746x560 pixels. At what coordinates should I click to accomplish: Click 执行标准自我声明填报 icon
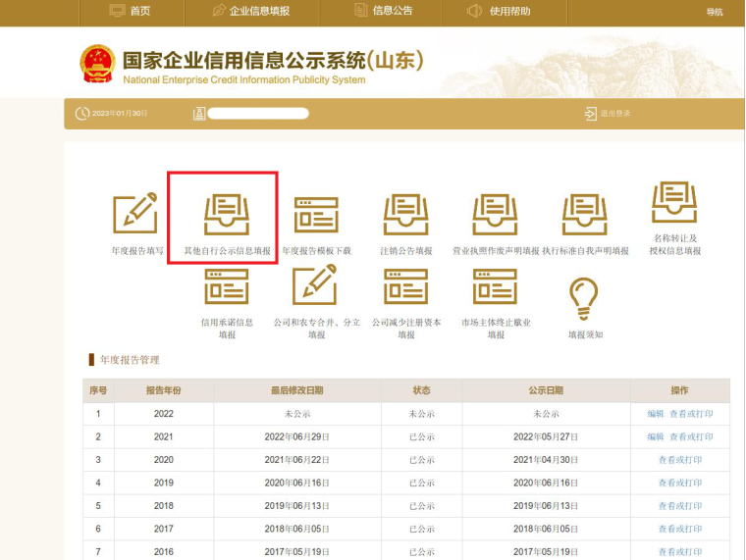coord(584,215)
